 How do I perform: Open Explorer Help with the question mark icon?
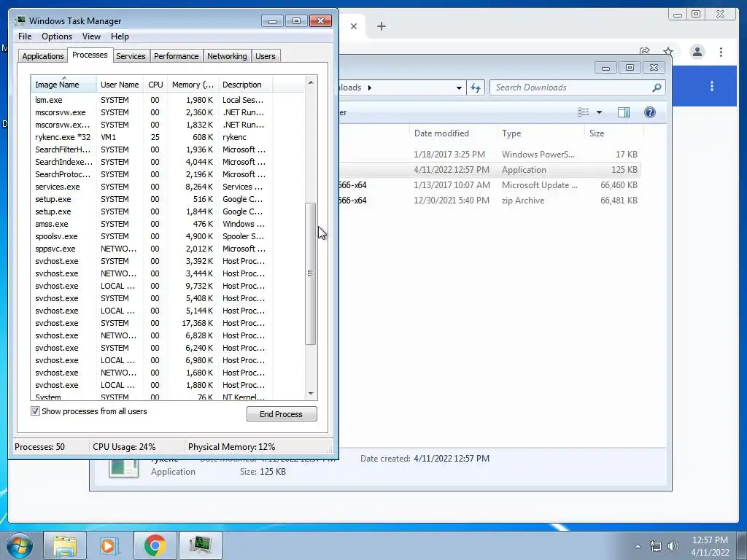(x=649, y=112)
